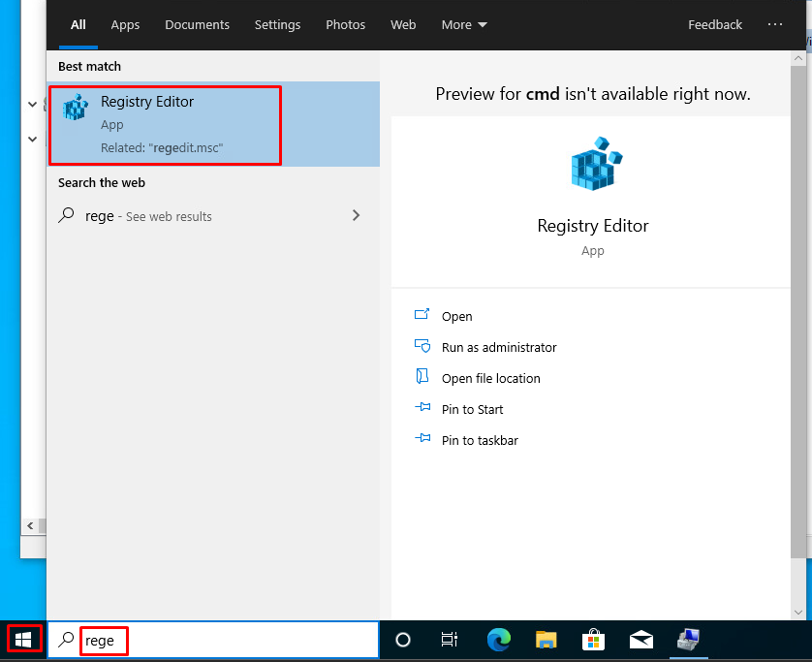Choose Run as administrator

(499, 348)
